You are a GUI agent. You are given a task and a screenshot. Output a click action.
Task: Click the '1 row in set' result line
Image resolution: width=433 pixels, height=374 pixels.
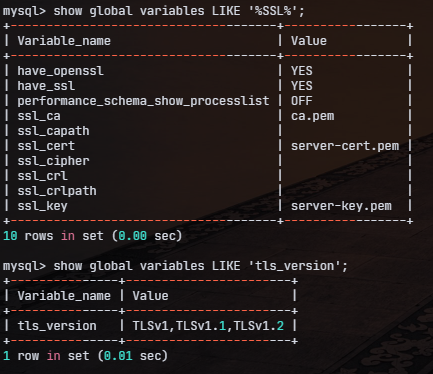click(85, 356)
